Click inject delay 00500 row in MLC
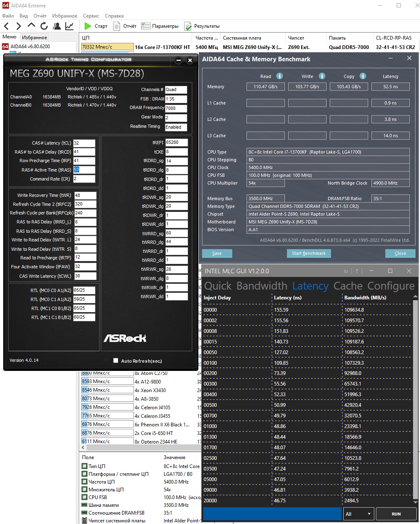Image resolution: width=420 pixels, height=524 pixels. [x=308, y=405]
